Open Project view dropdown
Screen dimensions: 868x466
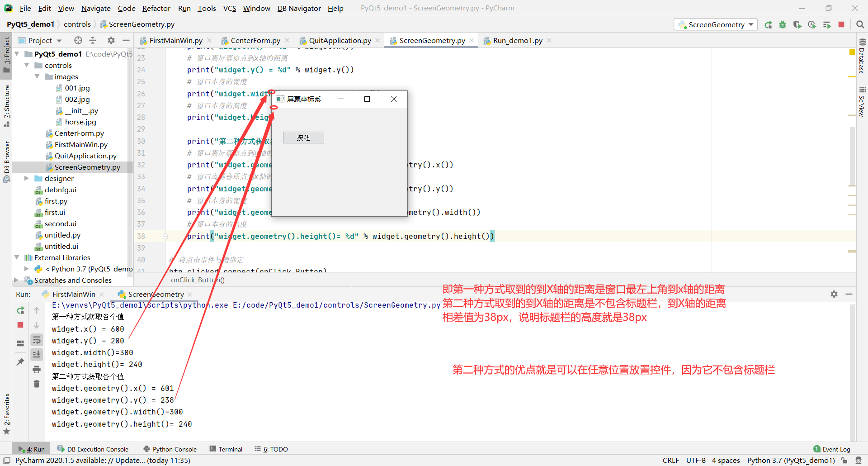pos(40,40)
